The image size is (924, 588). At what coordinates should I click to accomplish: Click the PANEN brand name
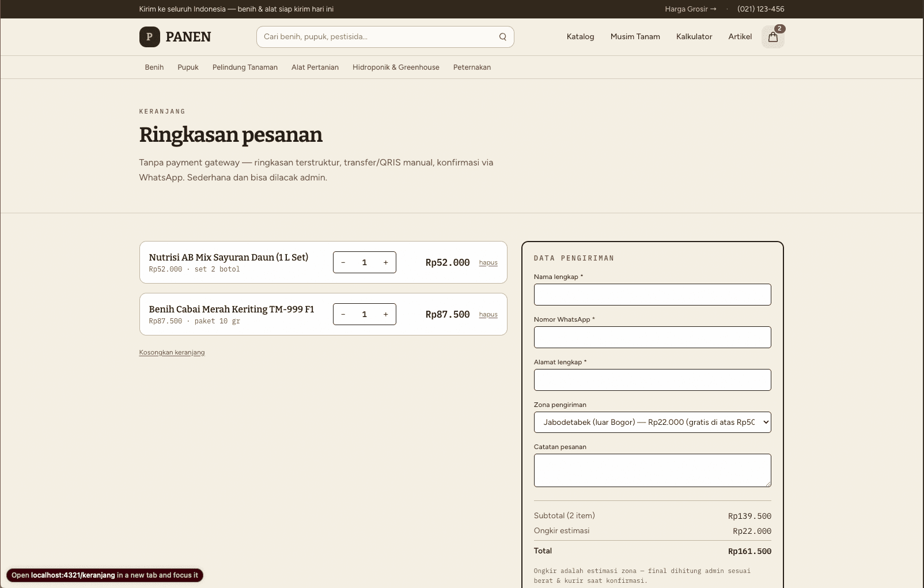coord(188,37)
